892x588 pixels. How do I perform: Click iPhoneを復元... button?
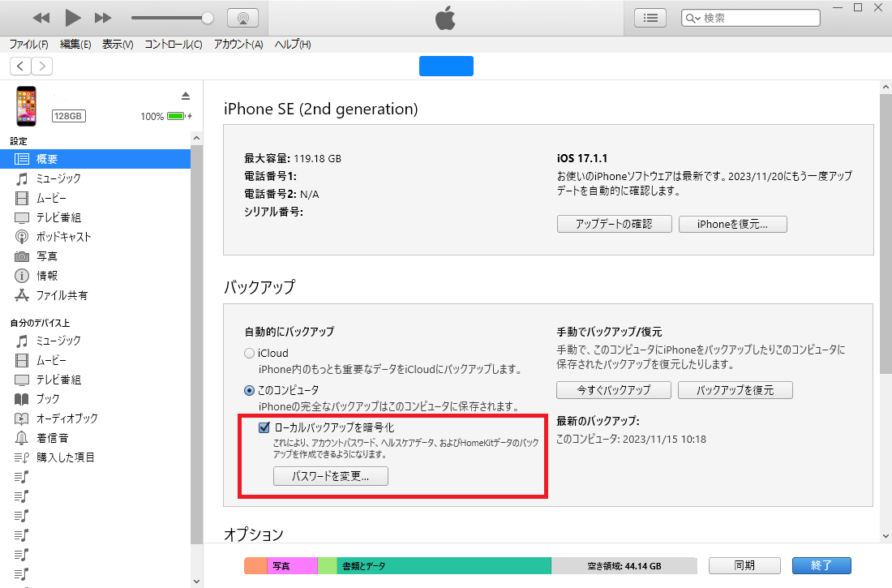733,225
